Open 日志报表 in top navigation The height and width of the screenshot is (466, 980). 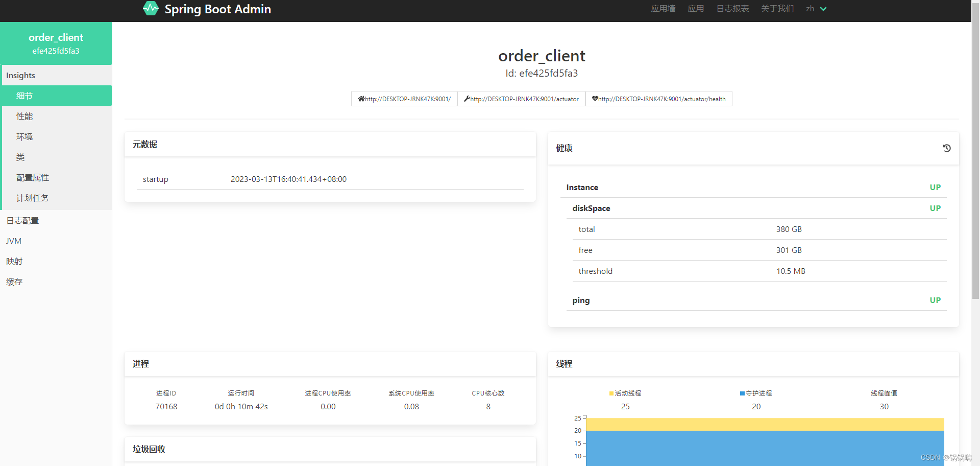pyautogui.click(x=732, y=9)
